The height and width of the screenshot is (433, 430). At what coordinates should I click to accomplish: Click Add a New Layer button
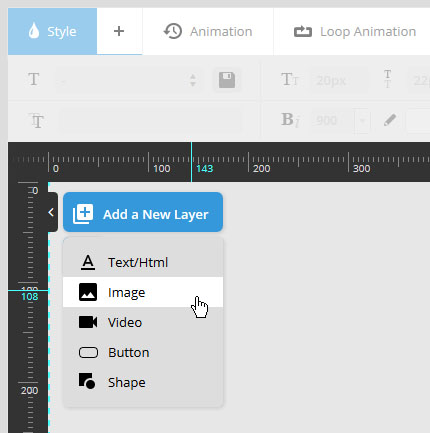(x=143, y=212)
